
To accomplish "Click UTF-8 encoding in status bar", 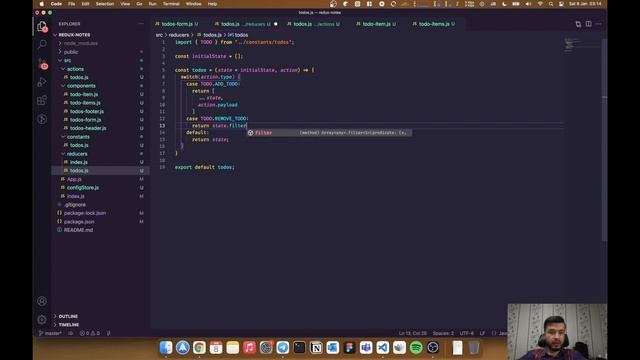I will [467, 333].
